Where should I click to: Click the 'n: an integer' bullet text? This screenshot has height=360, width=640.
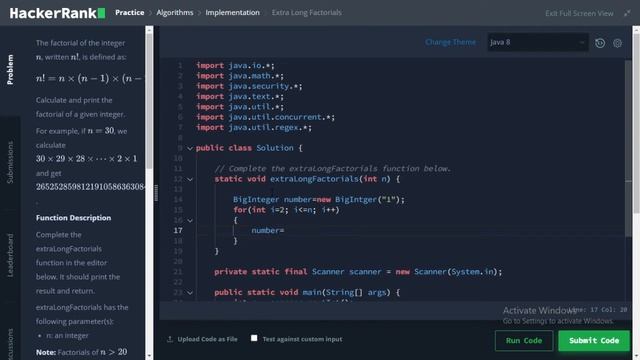67,336
